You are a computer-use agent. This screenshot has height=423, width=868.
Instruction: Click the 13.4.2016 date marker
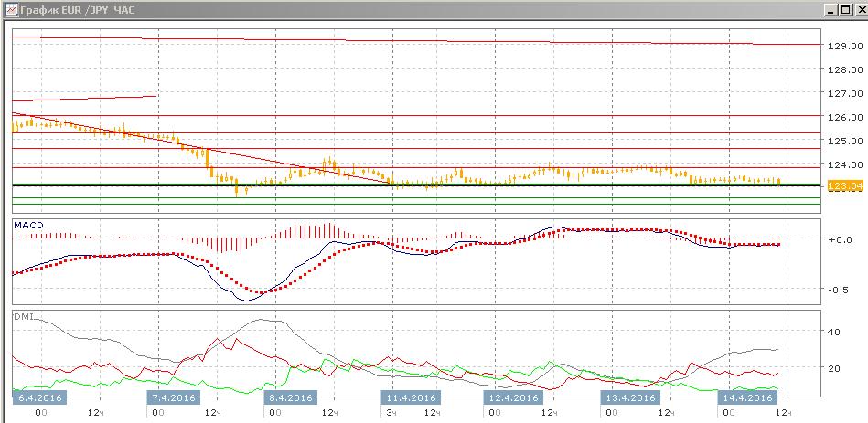(x=630, y=397)
